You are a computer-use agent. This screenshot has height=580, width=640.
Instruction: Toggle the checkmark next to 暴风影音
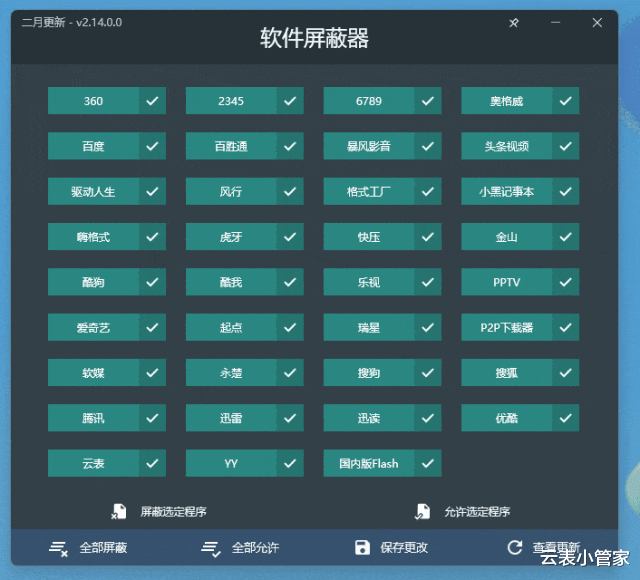click(428, 146)
